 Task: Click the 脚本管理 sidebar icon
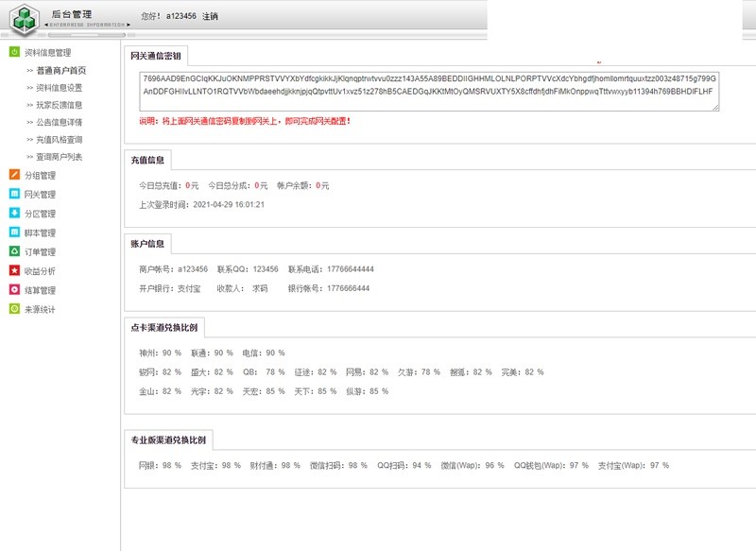point(14,232)
